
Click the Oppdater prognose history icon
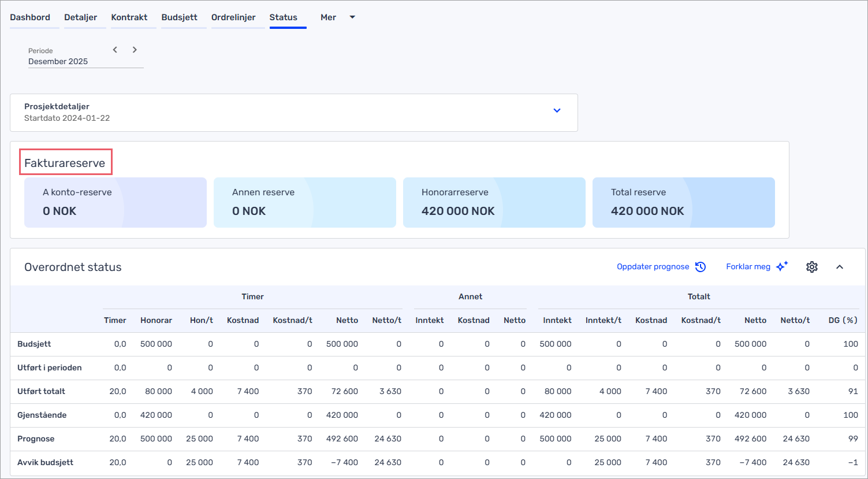point(701,267)
